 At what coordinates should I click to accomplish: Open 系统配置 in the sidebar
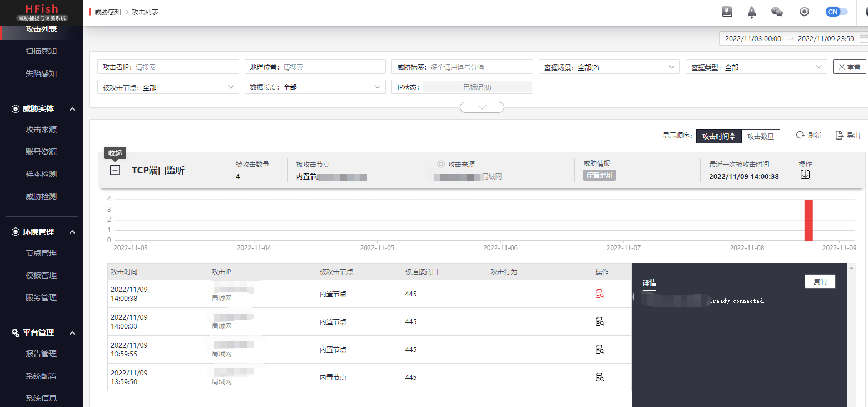pos(41,376)
